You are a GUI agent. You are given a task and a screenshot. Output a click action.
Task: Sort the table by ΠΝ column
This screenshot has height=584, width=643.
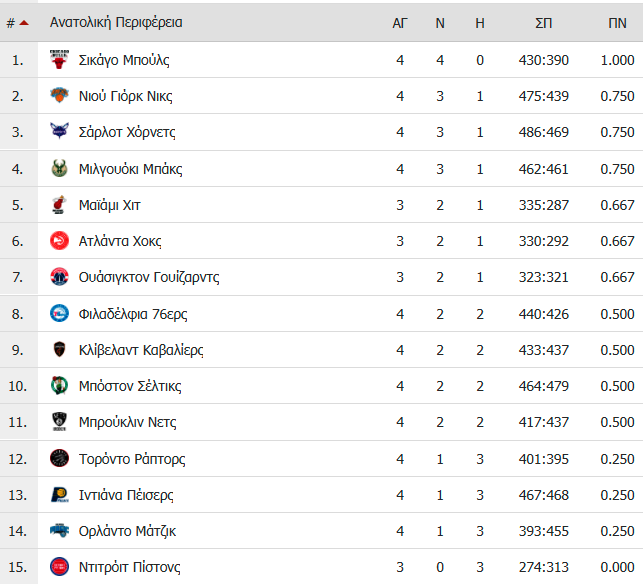tap(617, 23)
